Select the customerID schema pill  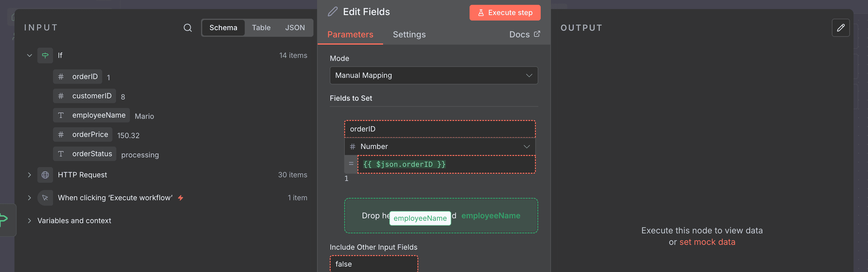pyautogui.click(x=85, y=96)
